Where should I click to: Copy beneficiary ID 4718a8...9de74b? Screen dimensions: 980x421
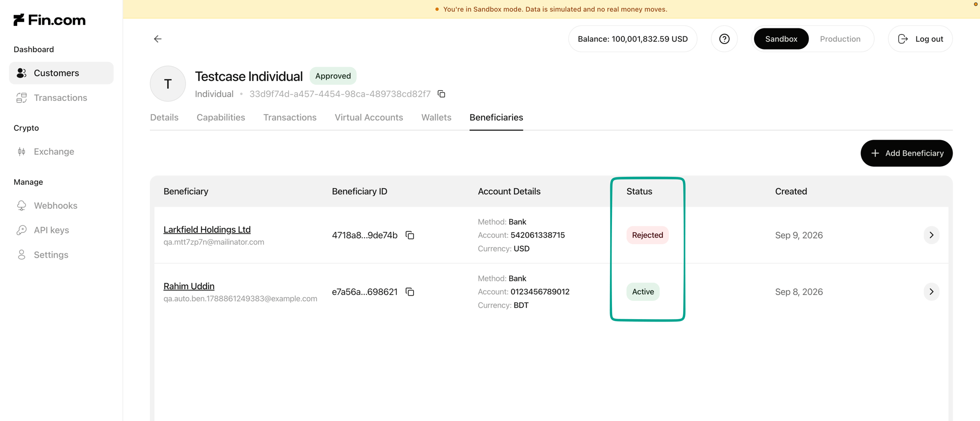click(x=410, y=235)
